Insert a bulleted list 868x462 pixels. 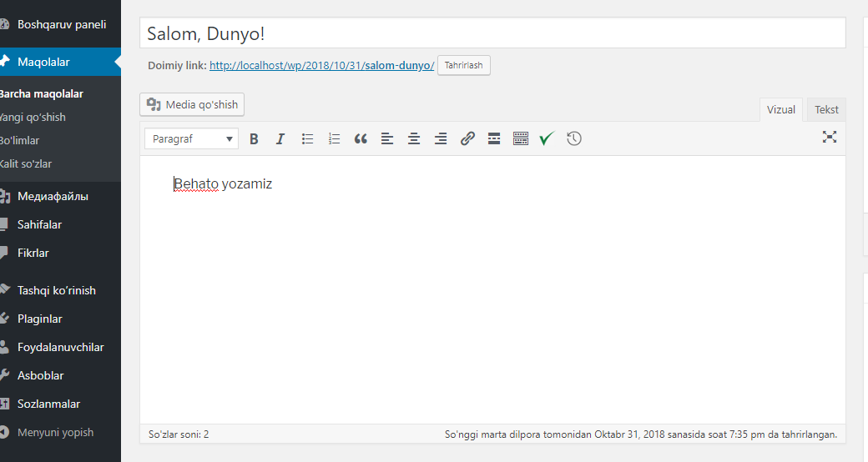point(307,139)
